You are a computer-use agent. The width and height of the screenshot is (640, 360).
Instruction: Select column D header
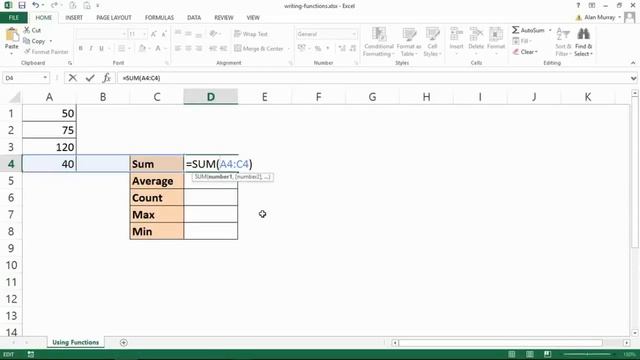[211, 97]
